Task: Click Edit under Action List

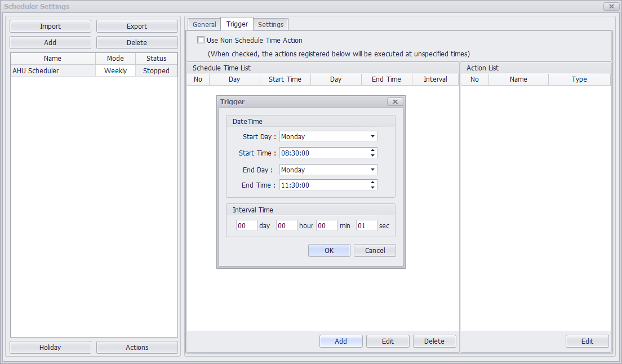Action: 587,341
